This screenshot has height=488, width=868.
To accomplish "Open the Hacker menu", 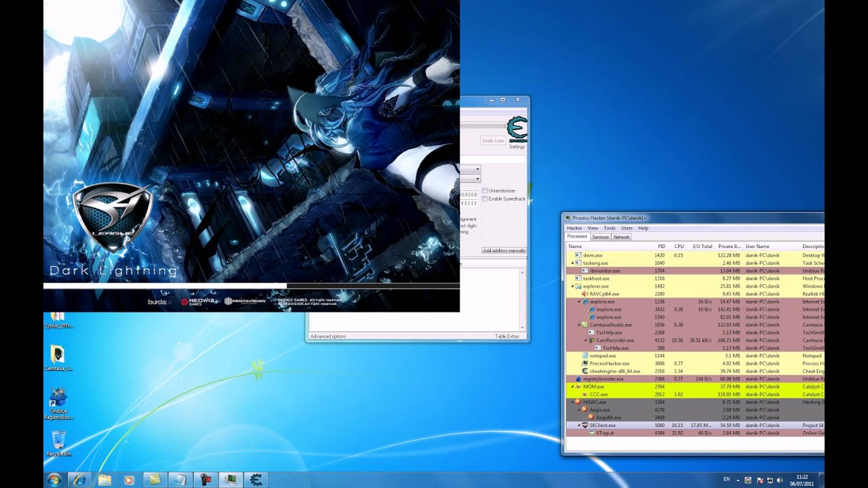I will [x=574, y=228].
